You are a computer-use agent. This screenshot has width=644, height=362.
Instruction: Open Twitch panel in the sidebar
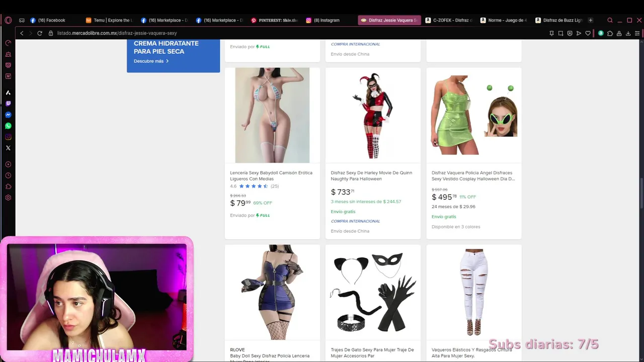[8, 104]
